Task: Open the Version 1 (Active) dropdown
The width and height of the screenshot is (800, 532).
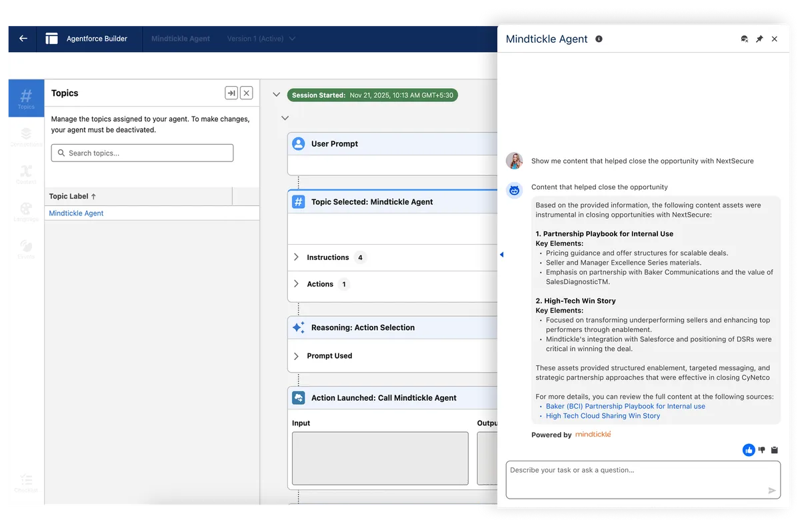Action: (261, 39)
